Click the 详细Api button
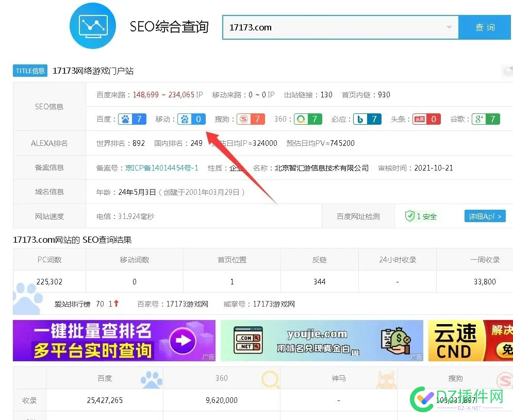This screenshot has width=513, height=420. 485,216
